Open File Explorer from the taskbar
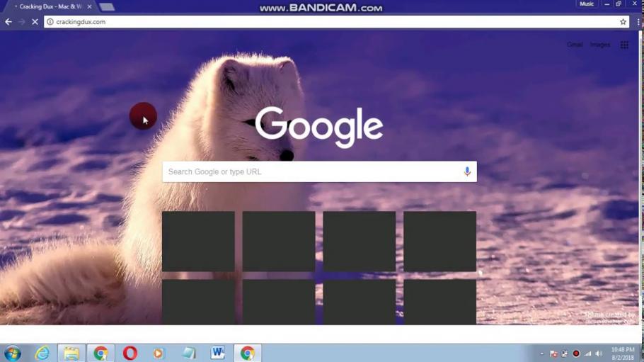Screen dimensions: 644x362 [71, 353]
